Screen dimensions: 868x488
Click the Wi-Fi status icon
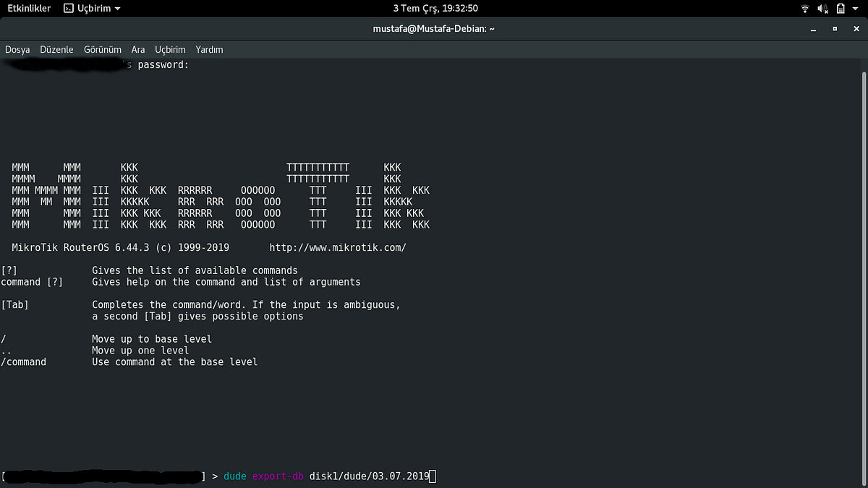(x=805, y=9)
